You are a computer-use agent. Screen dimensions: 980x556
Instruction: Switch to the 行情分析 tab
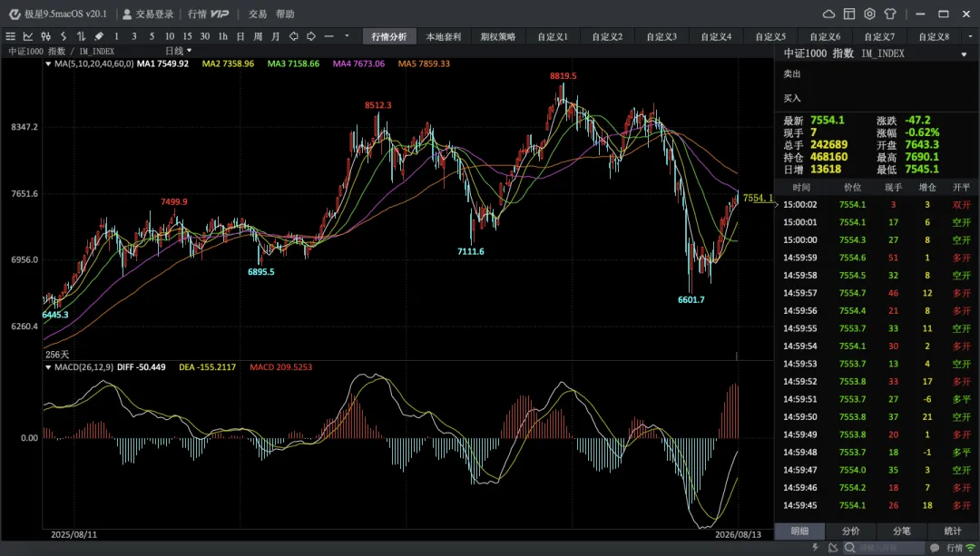(x=388, y=36)
